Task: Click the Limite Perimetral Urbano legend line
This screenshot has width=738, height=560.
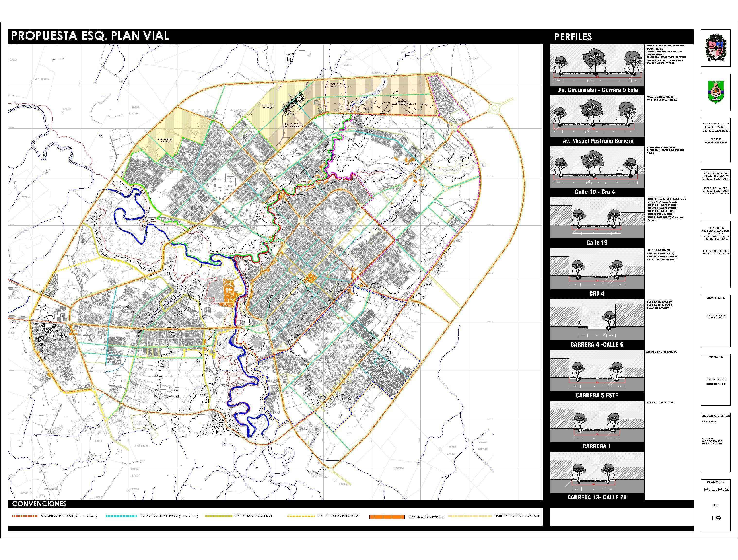Action: (x=470, y=516)
